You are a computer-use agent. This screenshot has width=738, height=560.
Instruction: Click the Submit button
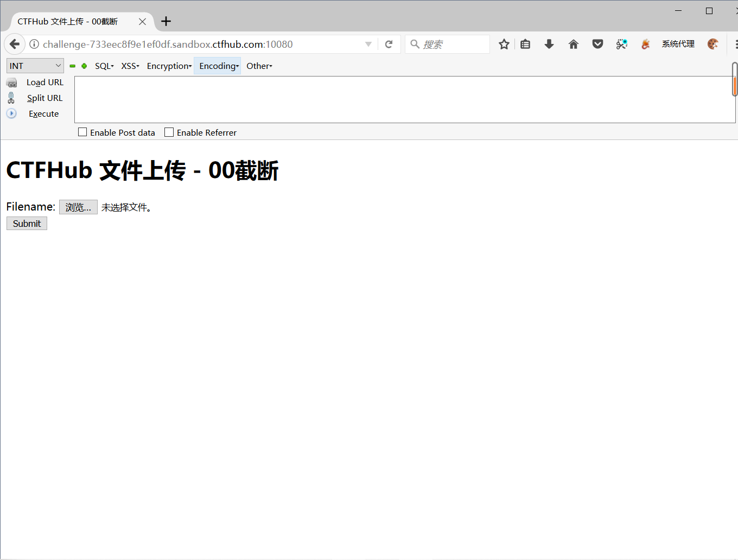pyautogui.click(x=26, y=223)
